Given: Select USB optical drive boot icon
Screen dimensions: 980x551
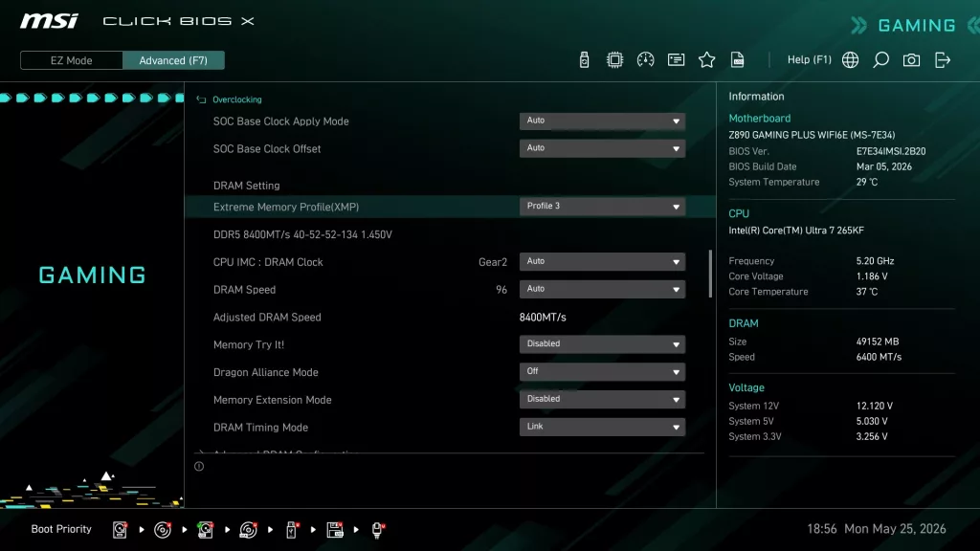Looking at the screenshot, I should click(x=248, y=530).
